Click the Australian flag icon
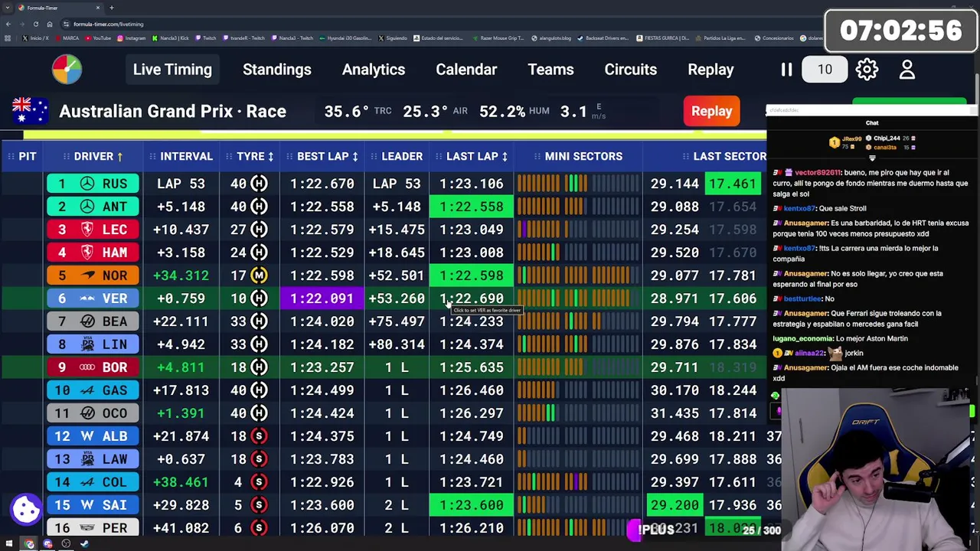Viewport: 980px width, 551px height. pyautogui.click(x=31, y=111)
